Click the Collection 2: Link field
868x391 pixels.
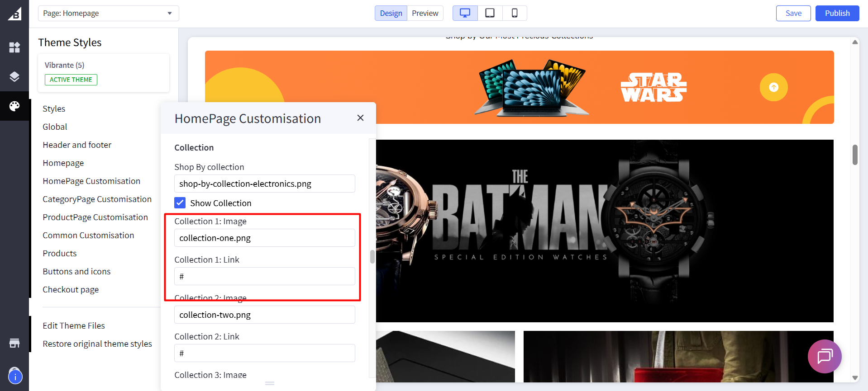click(x=265, y=353)
